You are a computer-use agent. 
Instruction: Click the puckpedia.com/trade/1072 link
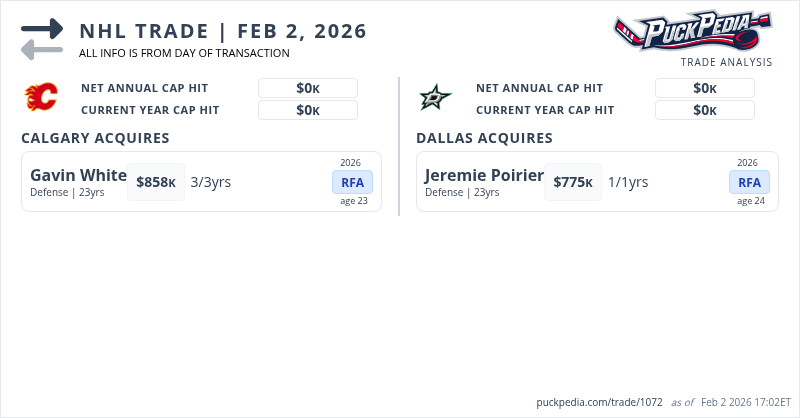coord(599,402)
